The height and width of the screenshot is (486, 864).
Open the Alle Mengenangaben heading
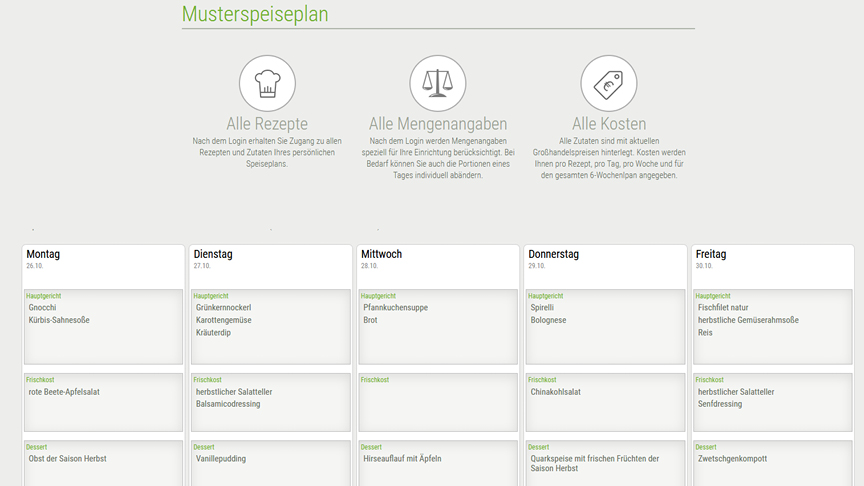(438, 124)
